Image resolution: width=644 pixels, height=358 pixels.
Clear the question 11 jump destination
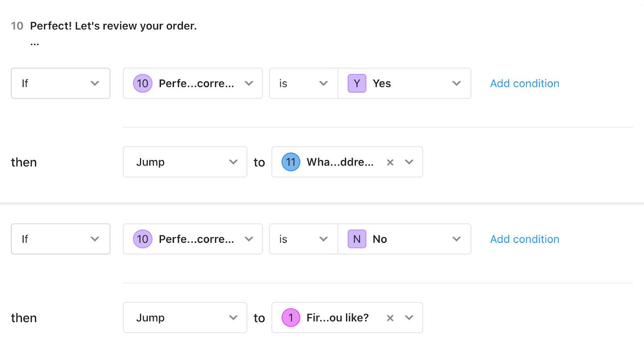[390, 162]
